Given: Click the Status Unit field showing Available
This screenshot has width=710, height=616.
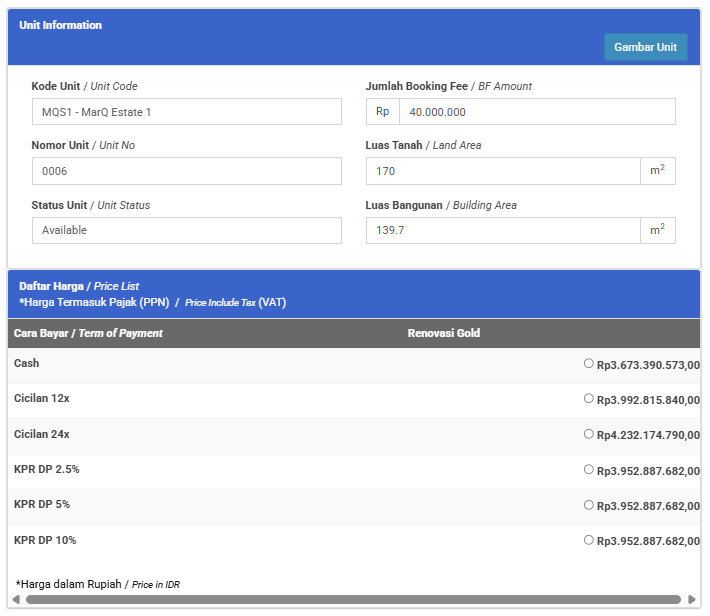Looking at the screenshot, I should coord(186,231).
